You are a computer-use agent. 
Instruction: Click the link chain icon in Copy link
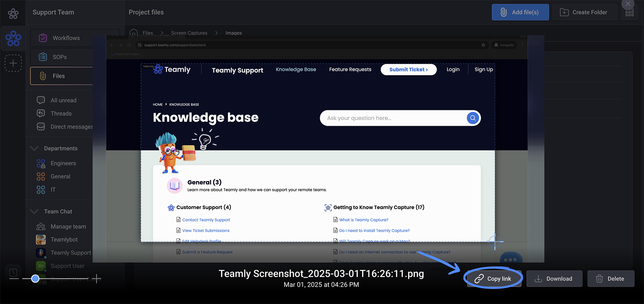[x=479, y=279]
